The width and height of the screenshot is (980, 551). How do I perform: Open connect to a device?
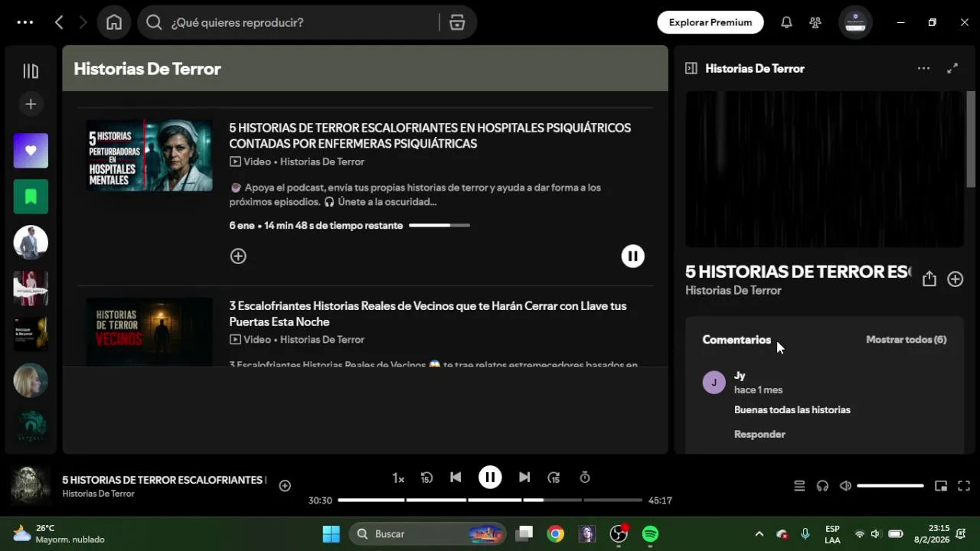tap(822, 486)
